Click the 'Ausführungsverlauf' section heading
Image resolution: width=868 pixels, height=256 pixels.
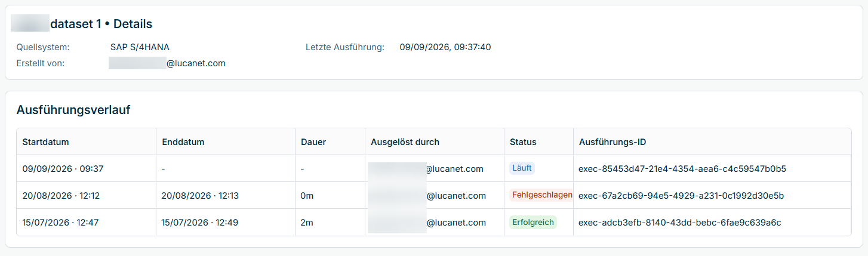[x=73, y=110]
